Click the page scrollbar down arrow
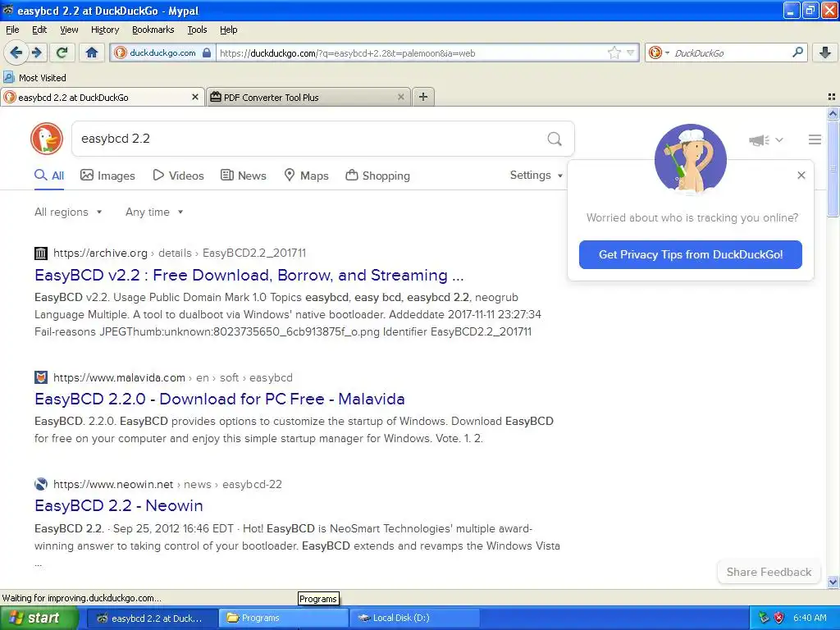This screenshot has height=630, width=840. (833, 582)
